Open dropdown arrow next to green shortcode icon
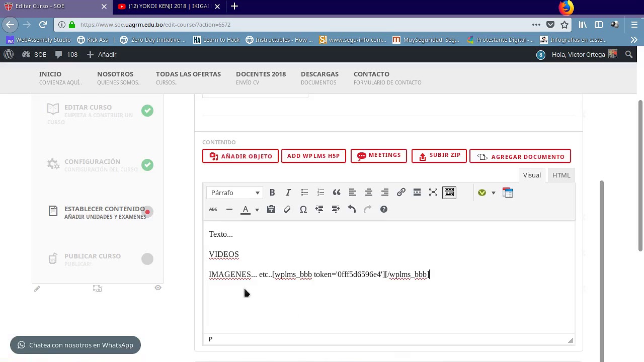Screen dimensions: 644x362 (494, 193)
